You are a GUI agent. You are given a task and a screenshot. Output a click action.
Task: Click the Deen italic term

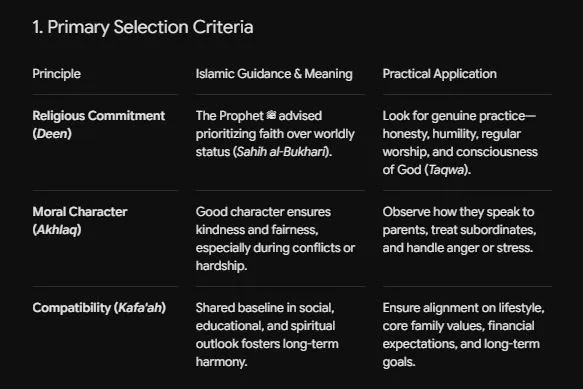pyautogui.click(x=52, y=134)
